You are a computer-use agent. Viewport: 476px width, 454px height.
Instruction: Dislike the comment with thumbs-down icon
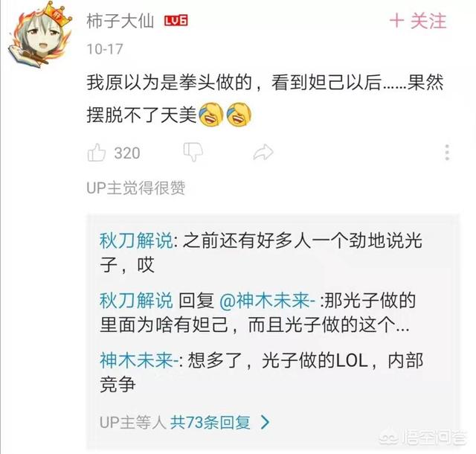click(193, 151)
